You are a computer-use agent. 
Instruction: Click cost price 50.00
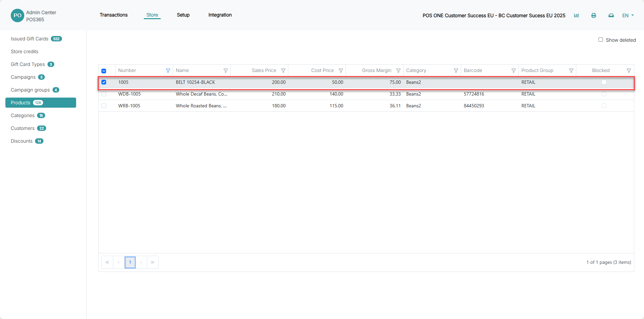point(337,82)
